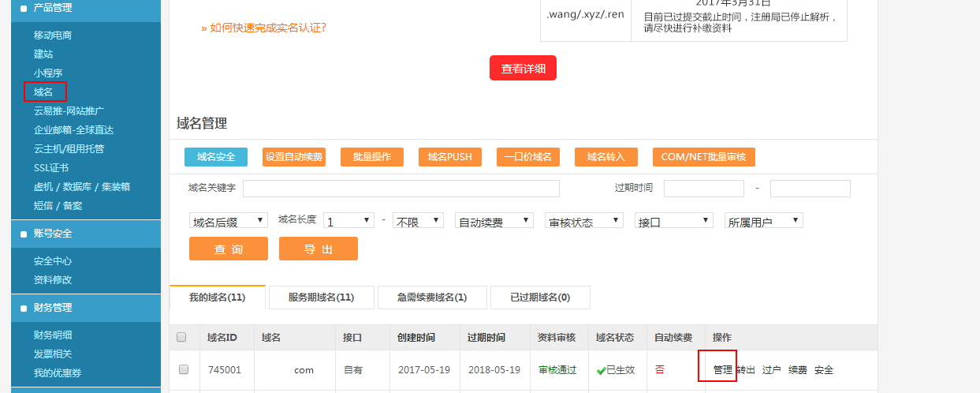The image size is (980, 393).
Task: Click the blue 域名安全 button
Action: 216,157
